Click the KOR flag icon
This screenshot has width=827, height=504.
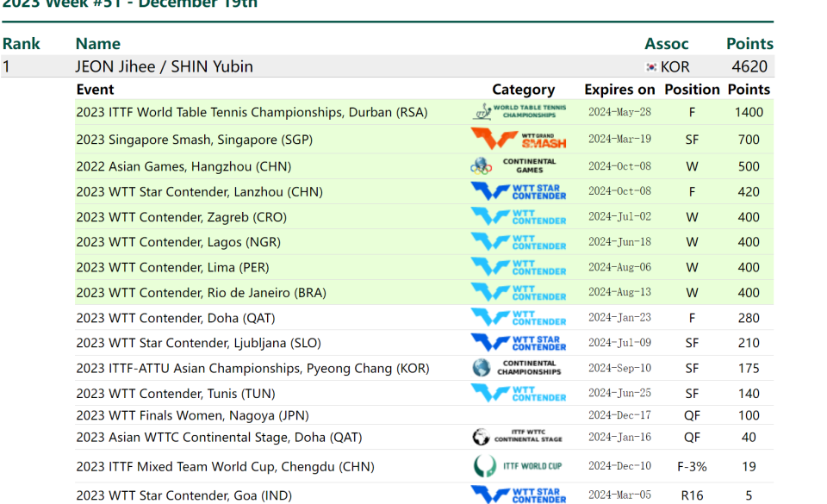651,67
